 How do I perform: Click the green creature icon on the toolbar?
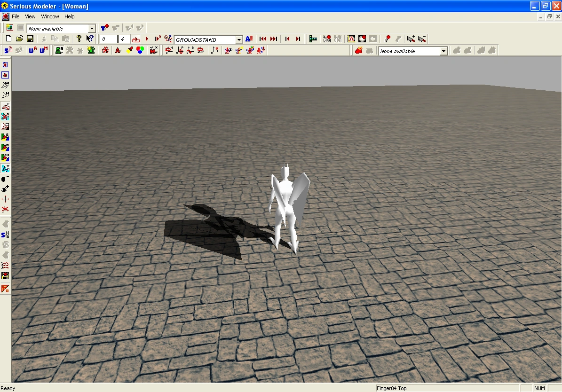click(58, 50)
